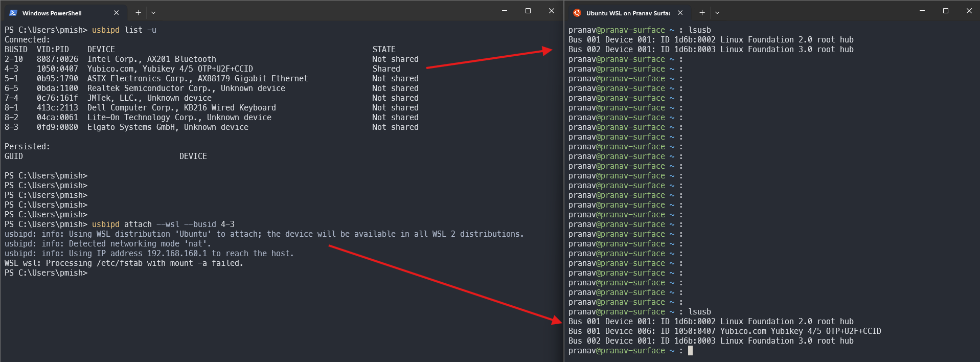Close the Windows PowerShell tab
Screen dimensions: 980x362
point(116,13)
